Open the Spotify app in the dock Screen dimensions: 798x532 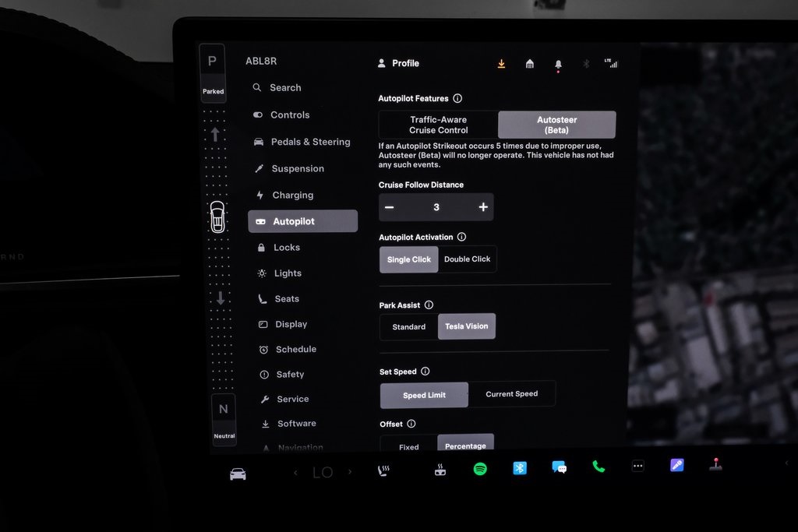point(480,469)
